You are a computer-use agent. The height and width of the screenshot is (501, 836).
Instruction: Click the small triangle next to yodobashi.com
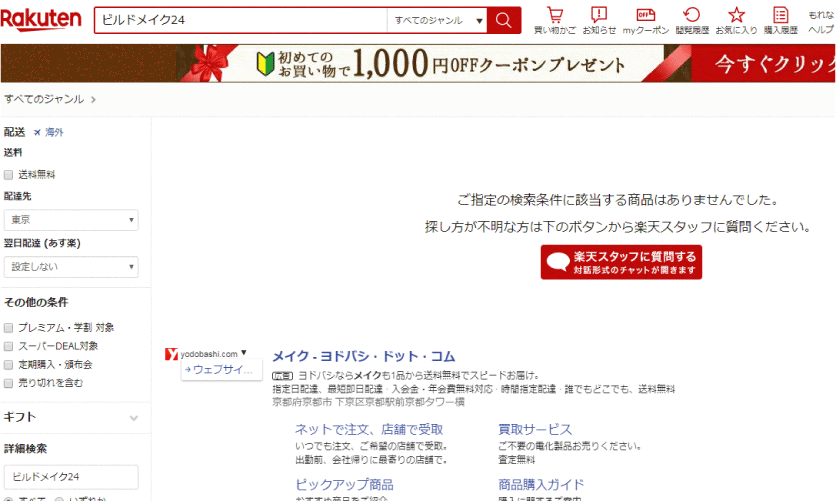[244, 353]
